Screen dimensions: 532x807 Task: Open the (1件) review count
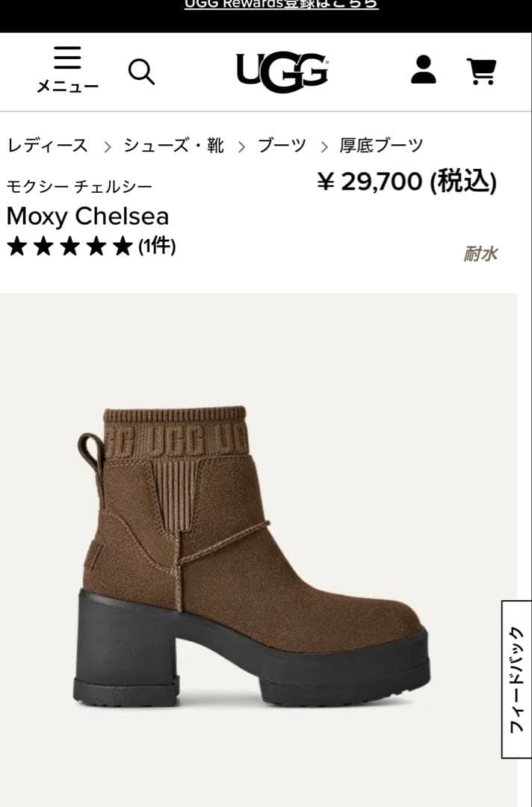click(x=157, y=246)
